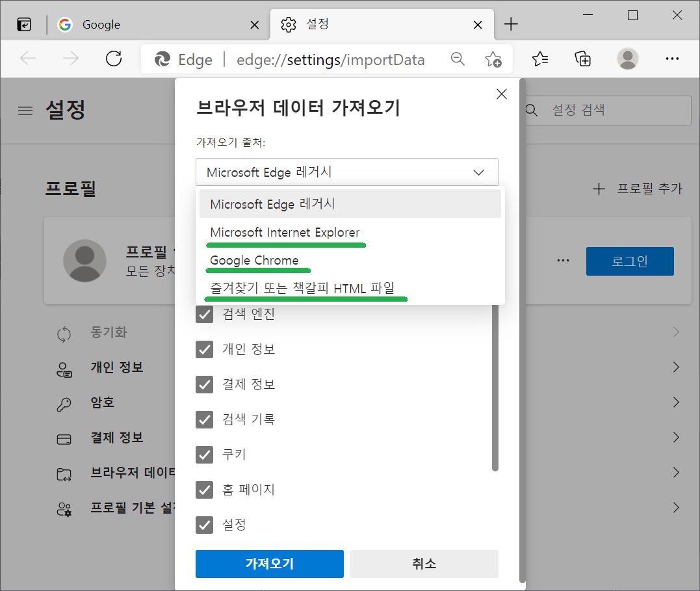The width and height of the screenshot is (700, 591).
Task: Click the 결제 정보 card icon
Action: (x=64, y=440)
